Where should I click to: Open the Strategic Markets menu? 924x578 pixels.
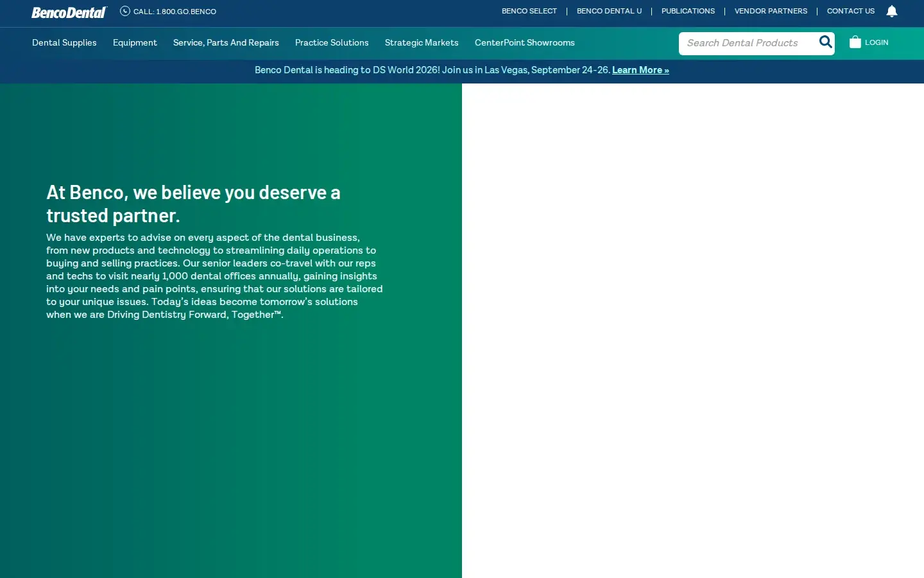(422, 42)
